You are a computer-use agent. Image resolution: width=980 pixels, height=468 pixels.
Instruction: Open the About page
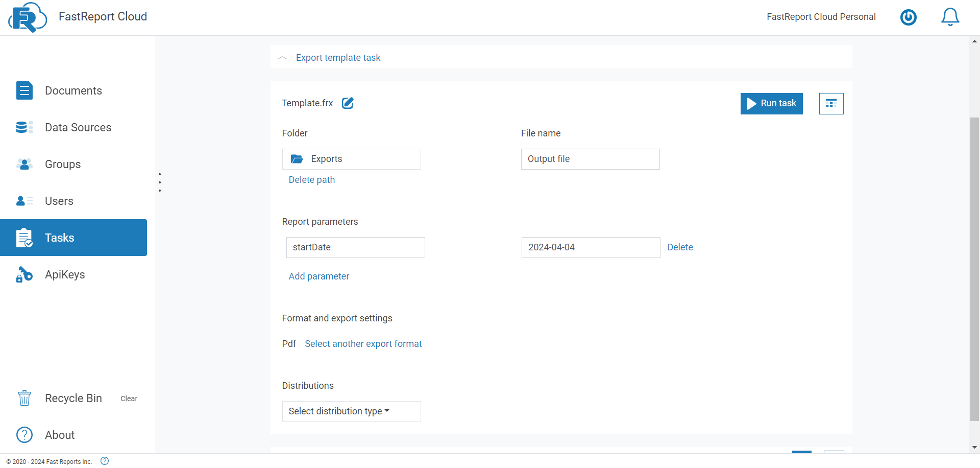click(59, 435)
